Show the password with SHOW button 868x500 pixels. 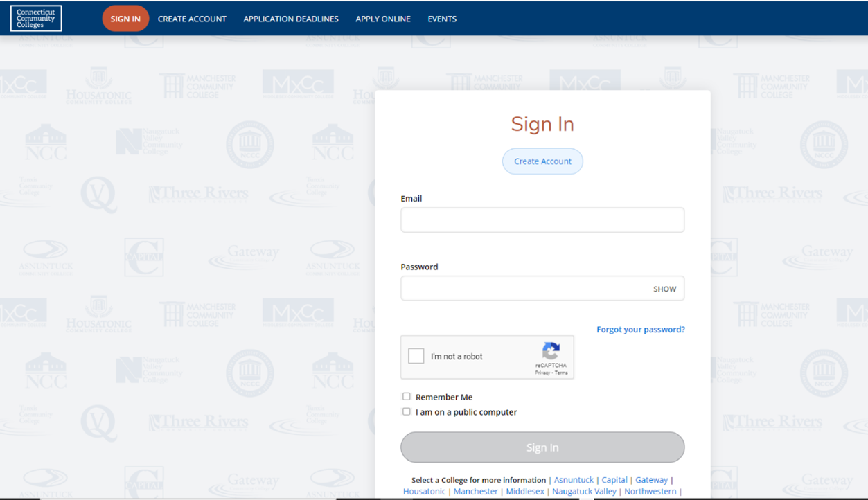[x=664, y=289]
